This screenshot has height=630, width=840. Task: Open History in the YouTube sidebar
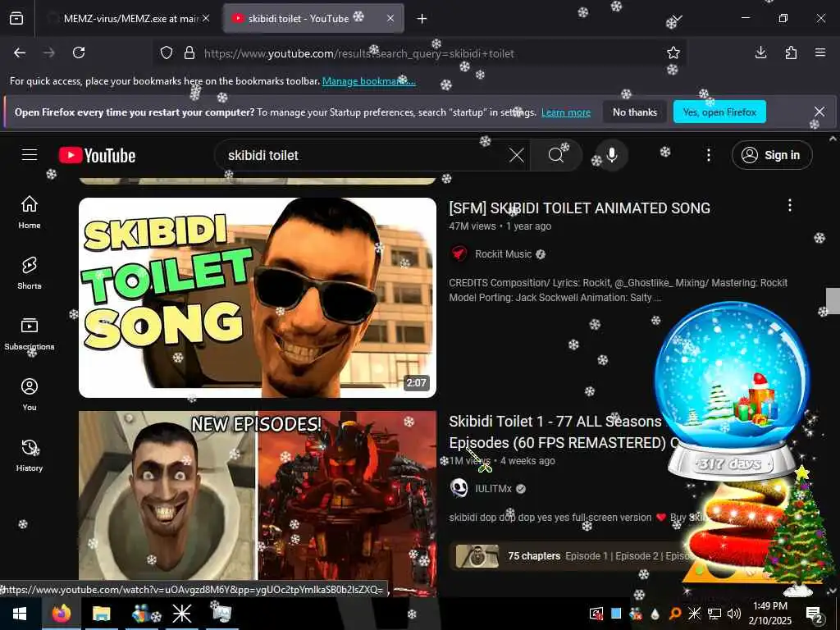30,455
